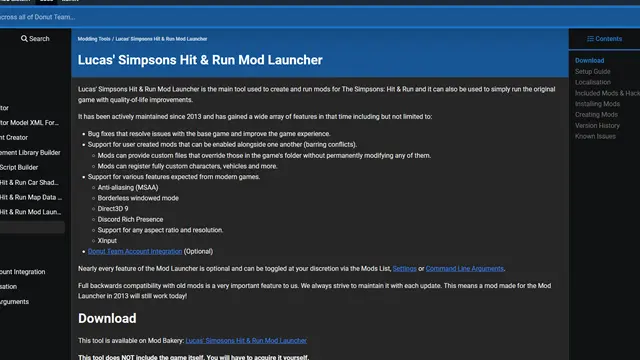Image resolution: width=640 pixels, height=360 pixels.
Task: Jump to Setup Guide in Contents
Action: 593,71
